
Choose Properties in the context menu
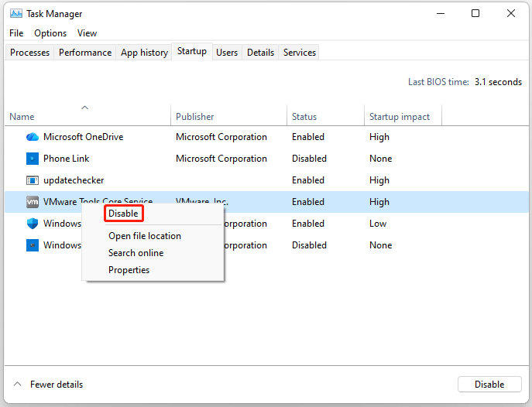129,270
